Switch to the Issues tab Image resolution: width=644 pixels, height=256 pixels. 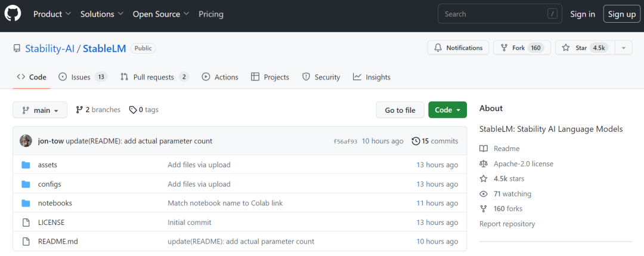(82, 77)
